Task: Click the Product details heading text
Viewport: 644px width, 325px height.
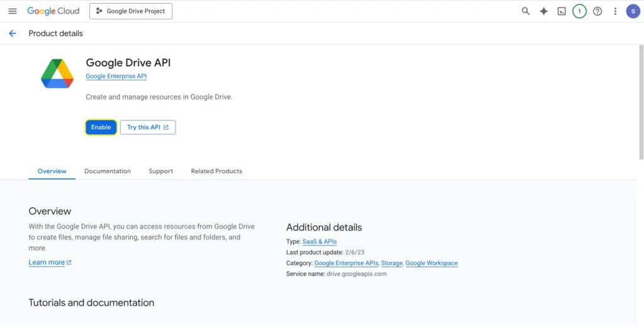Action: click(x=55, y=33)
